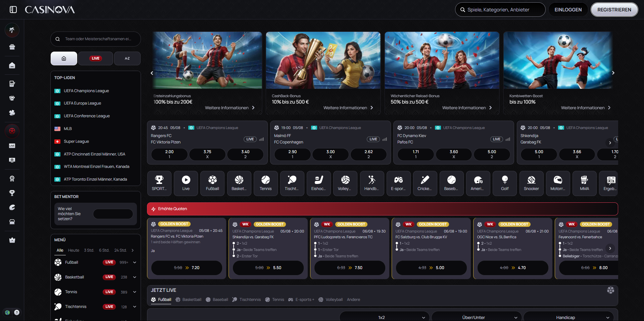Switch to the A-Z tab
Viewport: 644px width, 321px height.
127,58
